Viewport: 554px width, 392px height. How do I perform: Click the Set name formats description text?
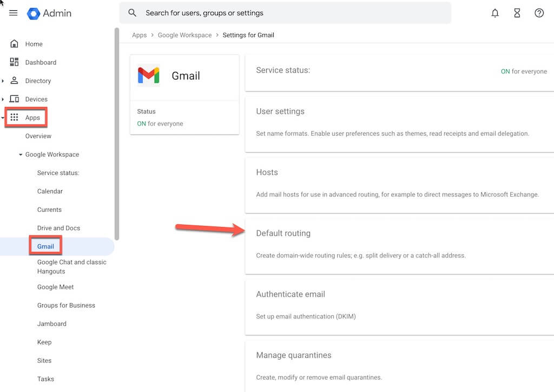coord(393,134)
